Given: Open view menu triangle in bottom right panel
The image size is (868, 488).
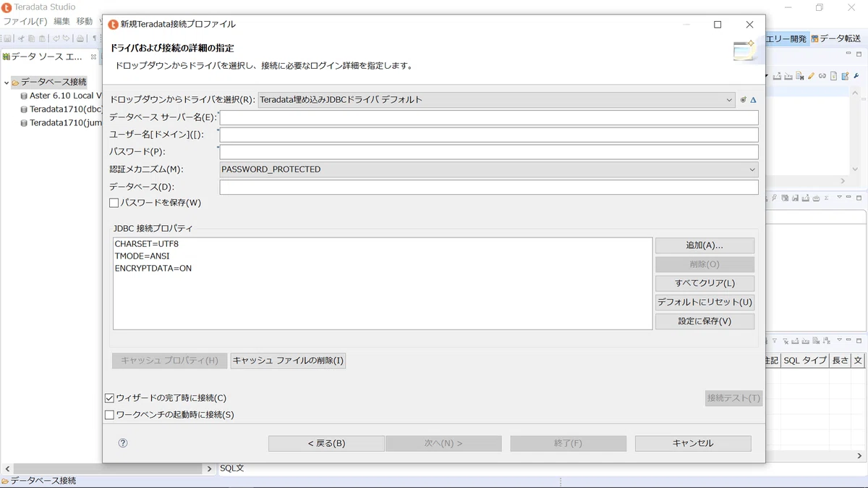Looking at the screenshot, I should pyautogui.click(x=839, y=340).
